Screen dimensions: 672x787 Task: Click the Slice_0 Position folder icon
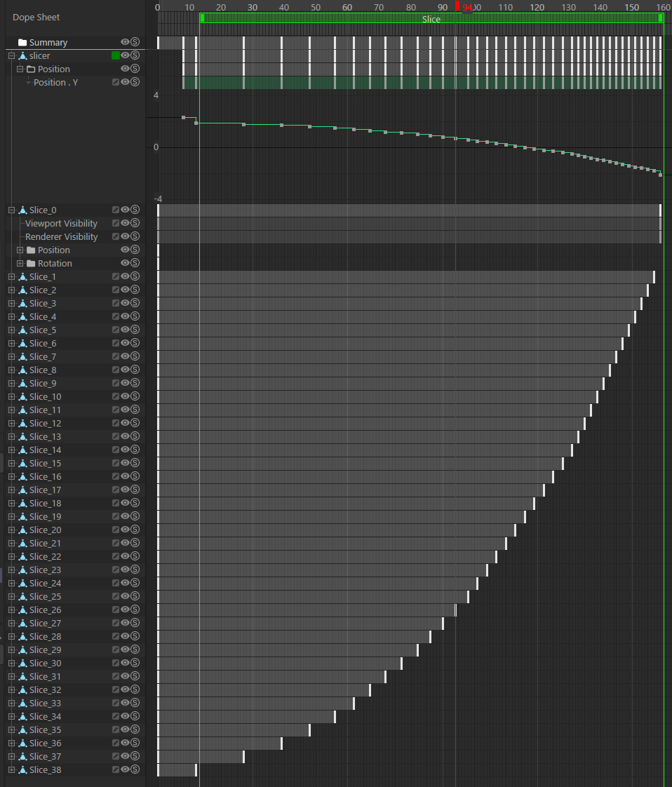[x=31, y=250]
